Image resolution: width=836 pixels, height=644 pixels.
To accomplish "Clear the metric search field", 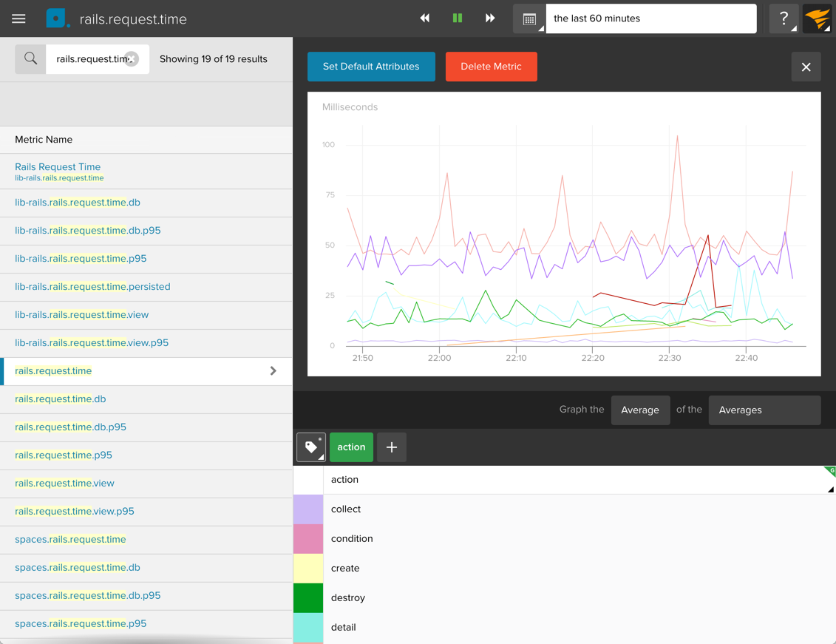I will 132,59.
